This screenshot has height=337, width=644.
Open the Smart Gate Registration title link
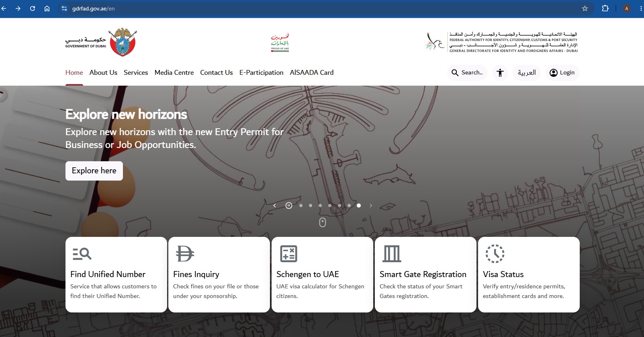423,274
